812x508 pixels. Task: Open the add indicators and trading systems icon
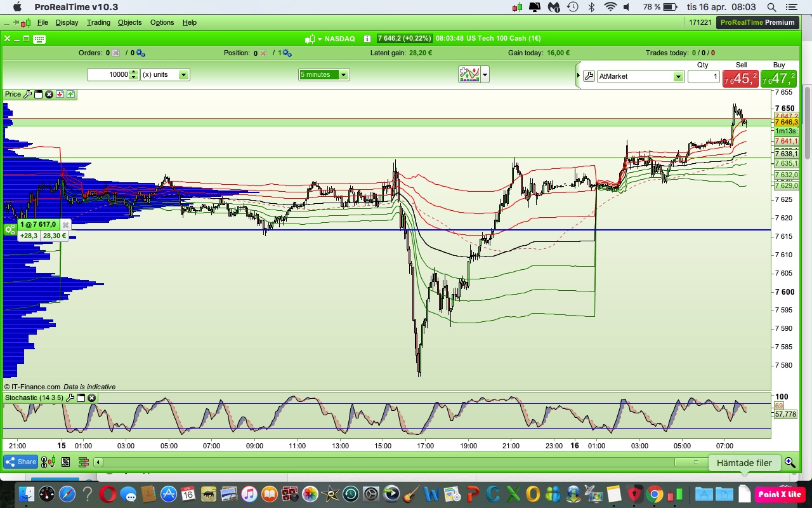click(x=469, y=75)
